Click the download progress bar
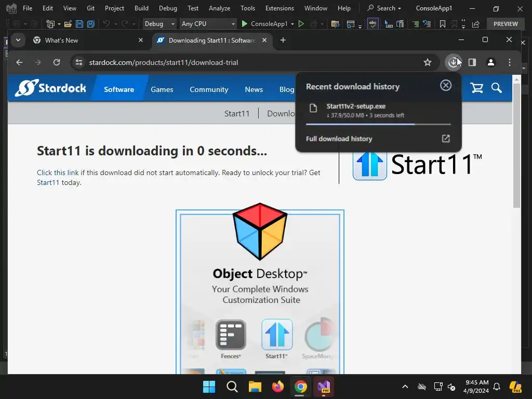This screenshot has height=399, width=532. (x=378, y=125)
